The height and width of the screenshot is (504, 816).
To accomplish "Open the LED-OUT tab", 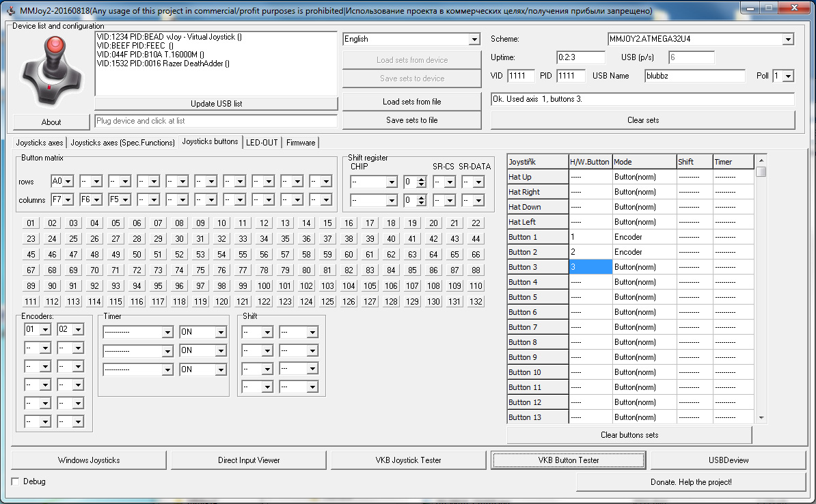I will point(262,143).
